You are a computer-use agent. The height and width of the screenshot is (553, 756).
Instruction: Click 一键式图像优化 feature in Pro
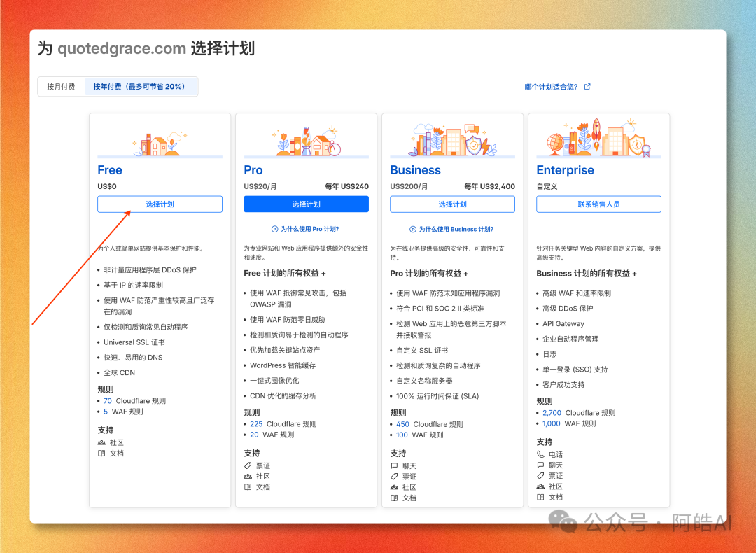(x=274, y=380)
